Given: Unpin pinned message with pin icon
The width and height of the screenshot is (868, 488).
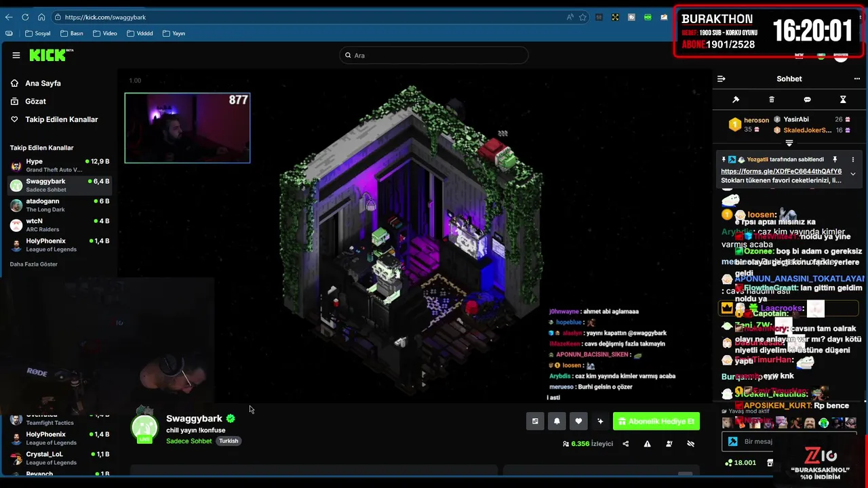Looking at the screenshot, I should point(835,160).
